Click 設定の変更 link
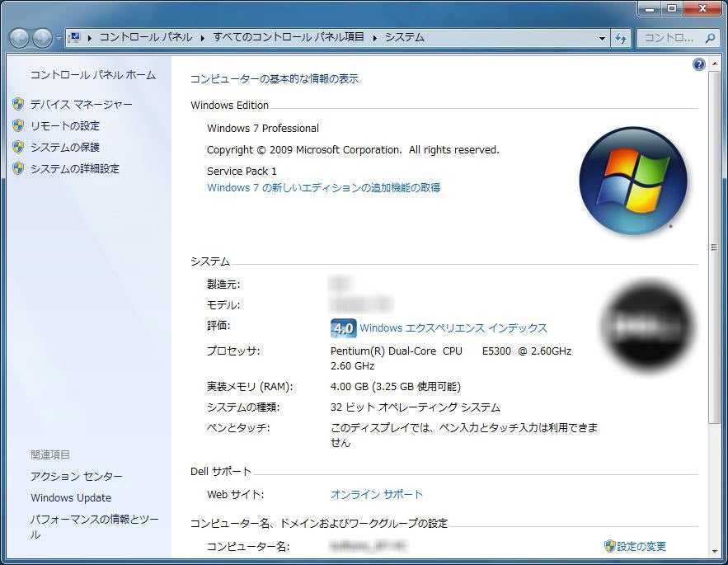 point(641,546)
